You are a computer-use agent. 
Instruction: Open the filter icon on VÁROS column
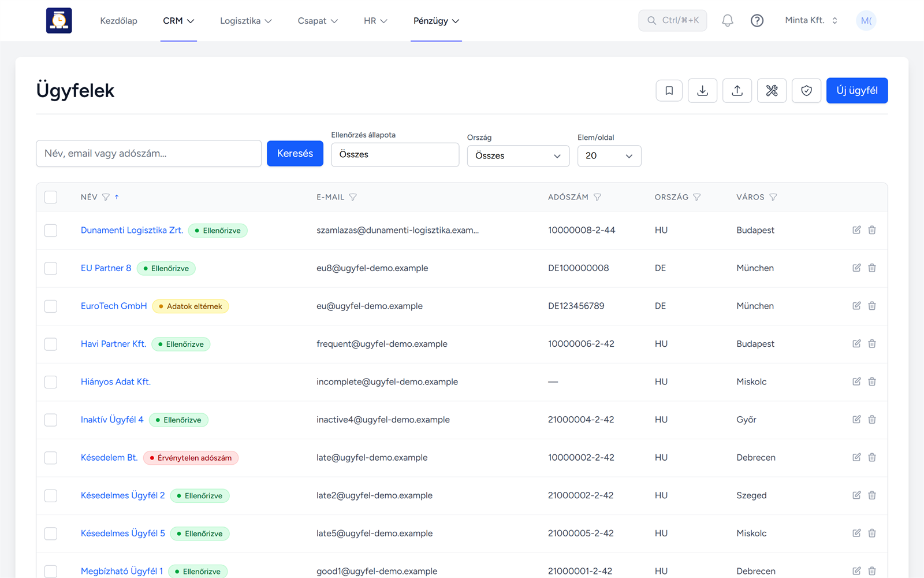pyautogui.click(x=773, y=197)
